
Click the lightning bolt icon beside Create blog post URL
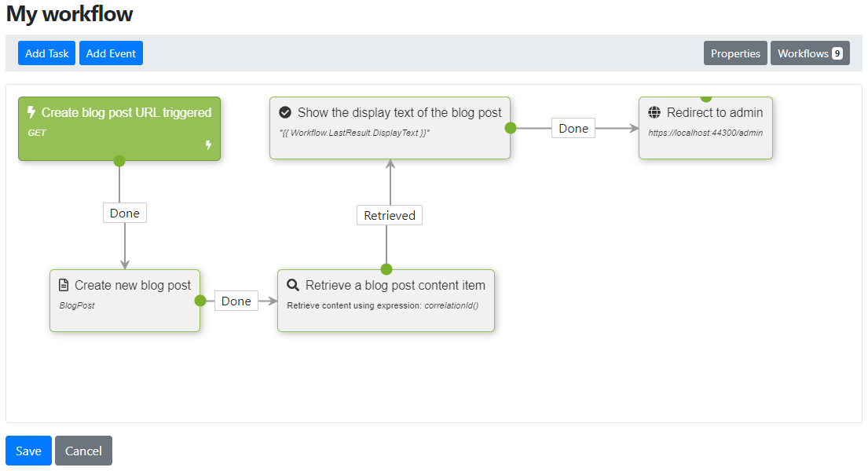click(x=31, y=112)
